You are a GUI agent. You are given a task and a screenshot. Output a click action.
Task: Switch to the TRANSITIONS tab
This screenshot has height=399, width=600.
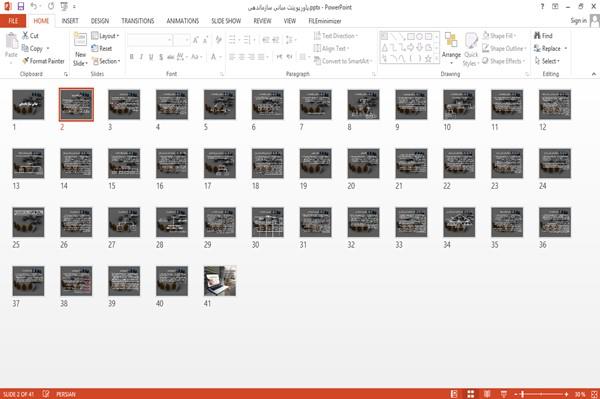(x=138, y=21)
